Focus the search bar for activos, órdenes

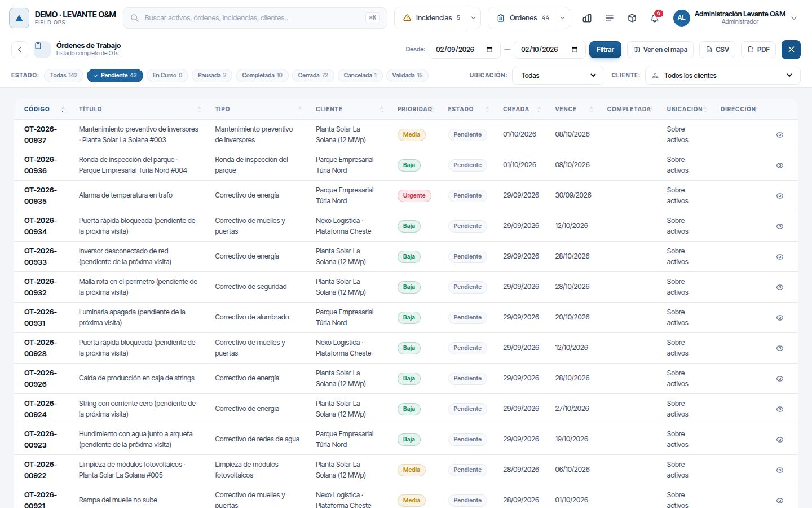pos(255,18)
